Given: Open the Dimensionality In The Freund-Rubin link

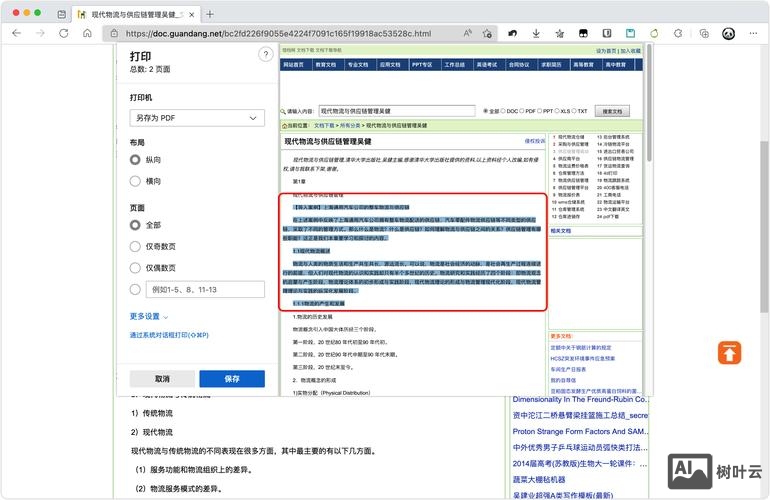Looking at the screenshot, I should [580, 399].
